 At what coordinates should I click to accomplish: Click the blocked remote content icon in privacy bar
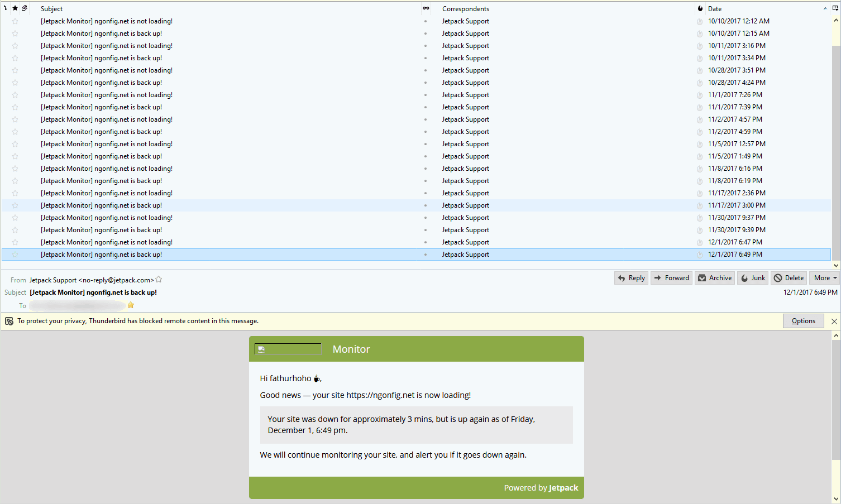[9, 321]
